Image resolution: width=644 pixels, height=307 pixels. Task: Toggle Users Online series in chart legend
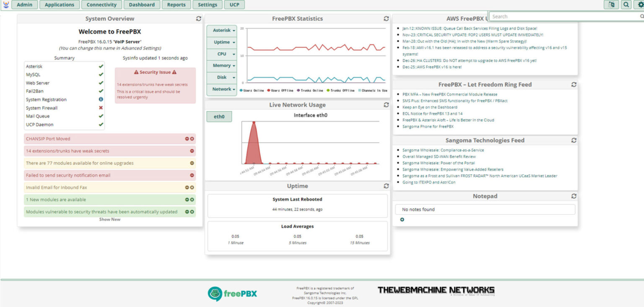[x=252, y=91]
